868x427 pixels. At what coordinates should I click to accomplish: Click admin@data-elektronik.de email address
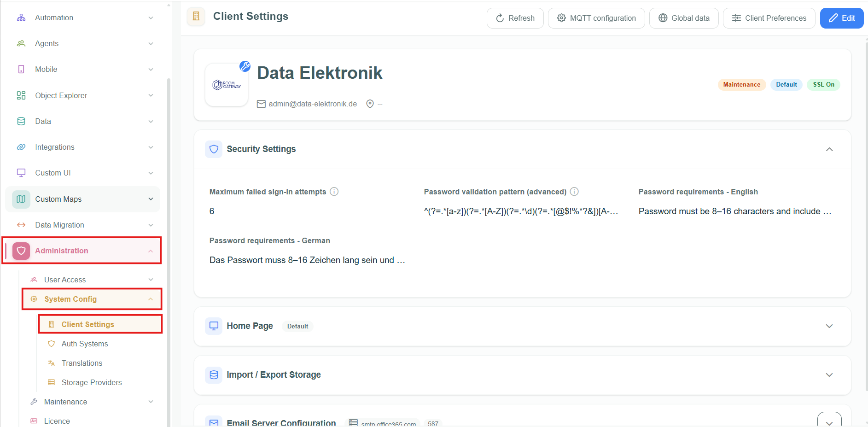(313, 104)
